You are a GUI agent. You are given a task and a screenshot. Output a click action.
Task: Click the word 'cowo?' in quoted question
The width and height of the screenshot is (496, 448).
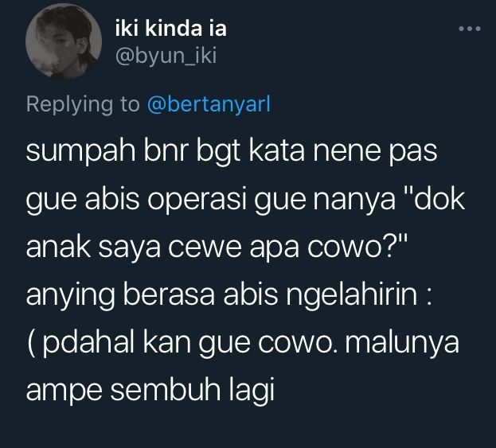357,247
